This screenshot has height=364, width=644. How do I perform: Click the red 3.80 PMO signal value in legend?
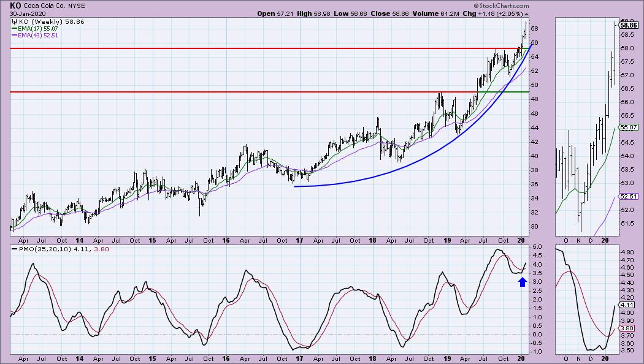click(102, 249)
